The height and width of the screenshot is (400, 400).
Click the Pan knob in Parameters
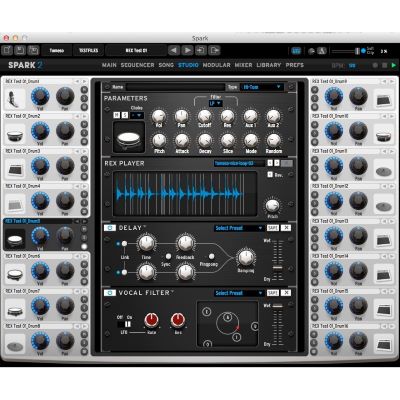pyautogui.click(x=182, y=116)
